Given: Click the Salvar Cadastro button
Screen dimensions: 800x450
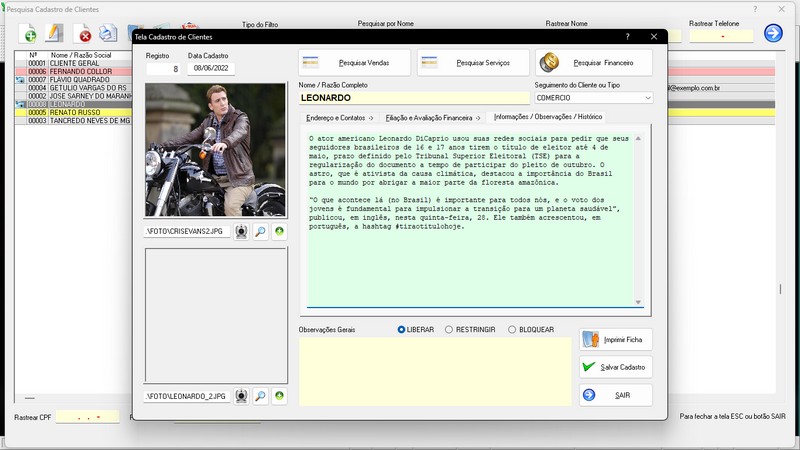Looking at the screenshot, I should click(x=616, y=367).
